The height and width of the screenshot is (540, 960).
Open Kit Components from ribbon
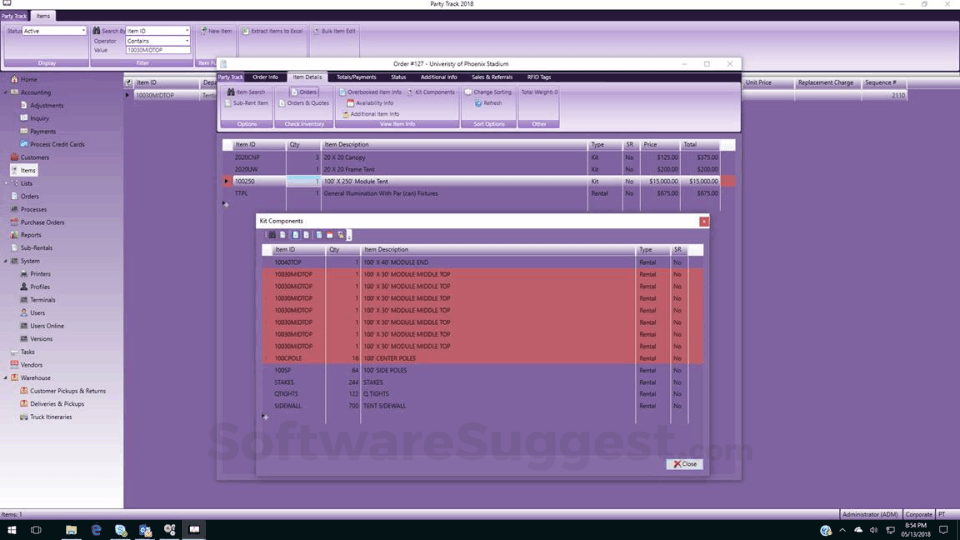click(x=431, y=92)
